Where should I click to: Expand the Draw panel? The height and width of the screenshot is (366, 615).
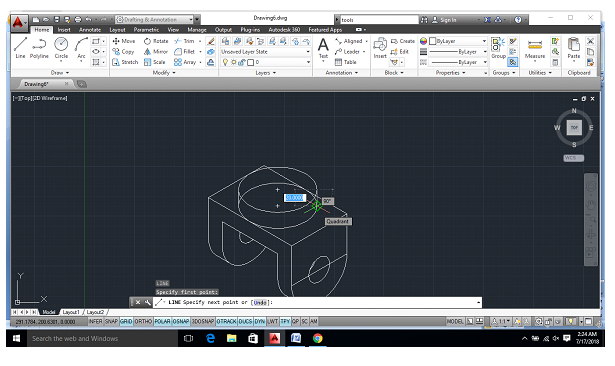pyautogui.click(x=60, y=73)
